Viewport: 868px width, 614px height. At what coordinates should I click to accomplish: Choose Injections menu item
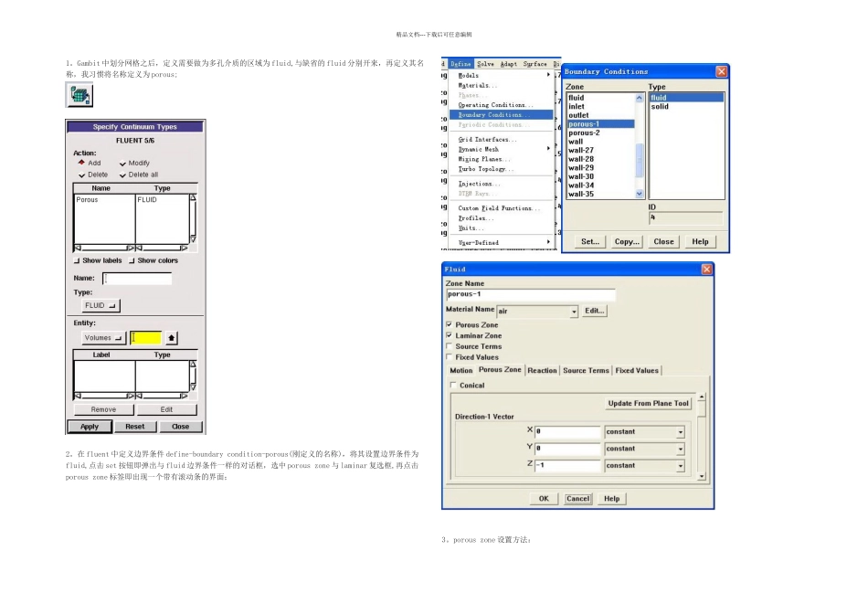tap(502, 184)
